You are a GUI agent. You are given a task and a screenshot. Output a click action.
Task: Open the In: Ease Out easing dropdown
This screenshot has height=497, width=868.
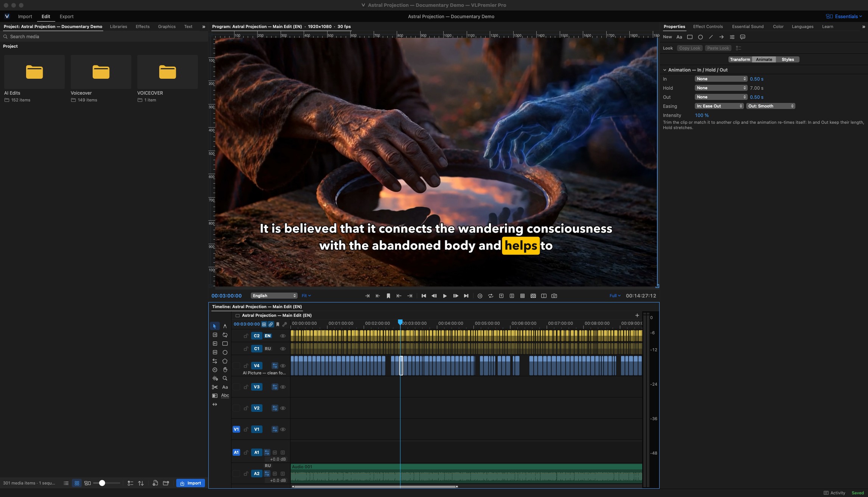[719, 106]
